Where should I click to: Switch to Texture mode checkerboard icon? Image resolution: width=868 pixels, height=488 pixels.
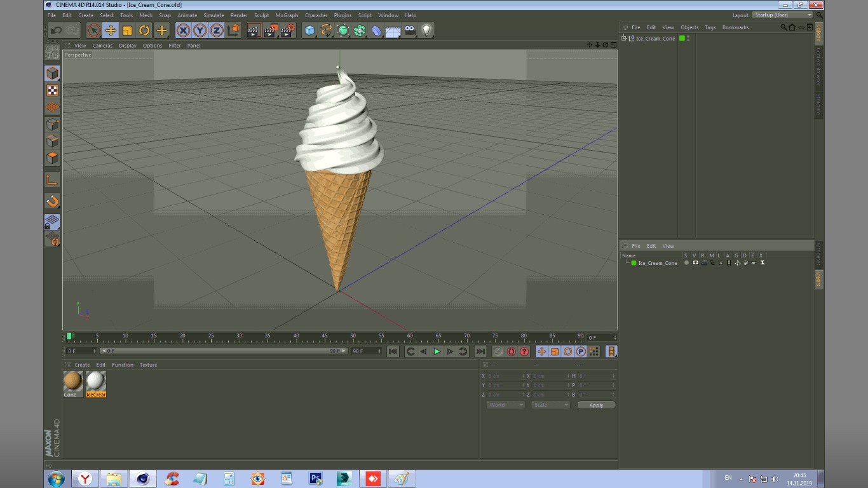(x=52, y=90)
